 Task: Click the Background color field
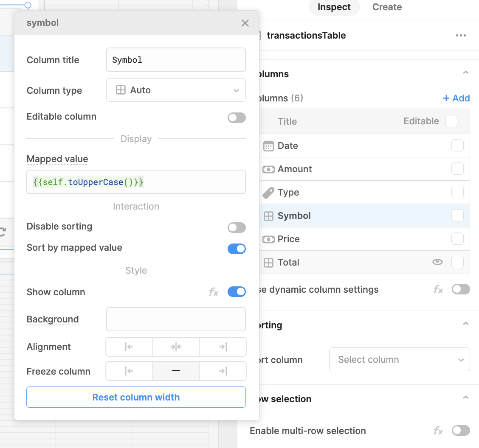coord(176,319)
